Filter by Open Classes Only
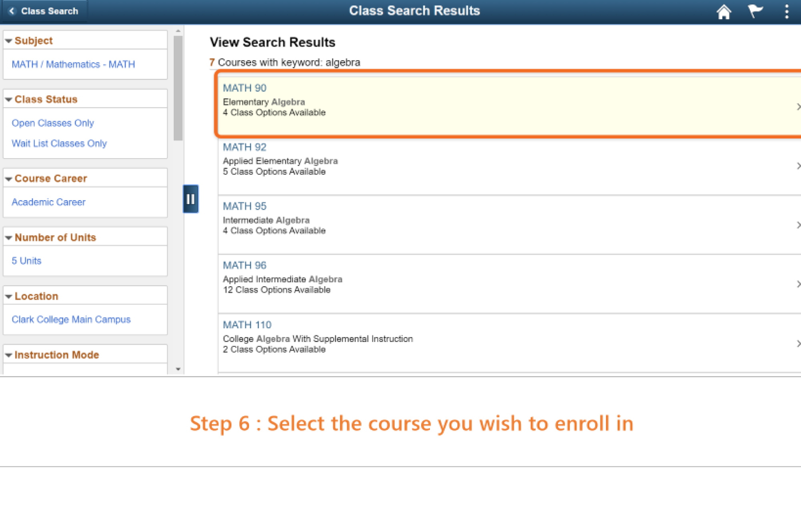801x532 pixels. coord(53,123)
